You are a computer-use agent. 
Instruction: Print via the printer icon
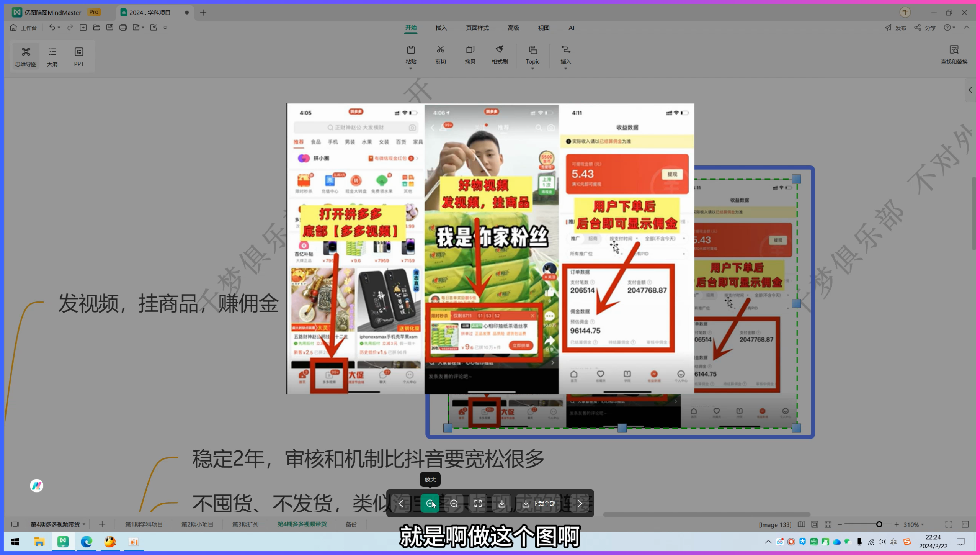(123, 27)
